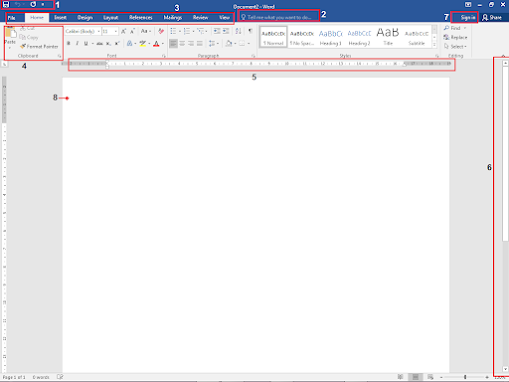
Task: Click the Undo arrow icon
Action: (x=17, y=4)
